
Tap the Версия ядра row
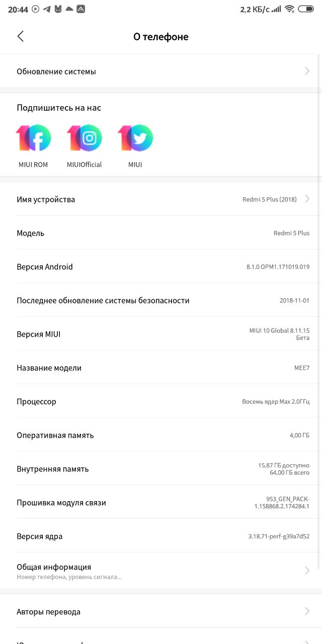pyautogui.click(x=161, y=536)
